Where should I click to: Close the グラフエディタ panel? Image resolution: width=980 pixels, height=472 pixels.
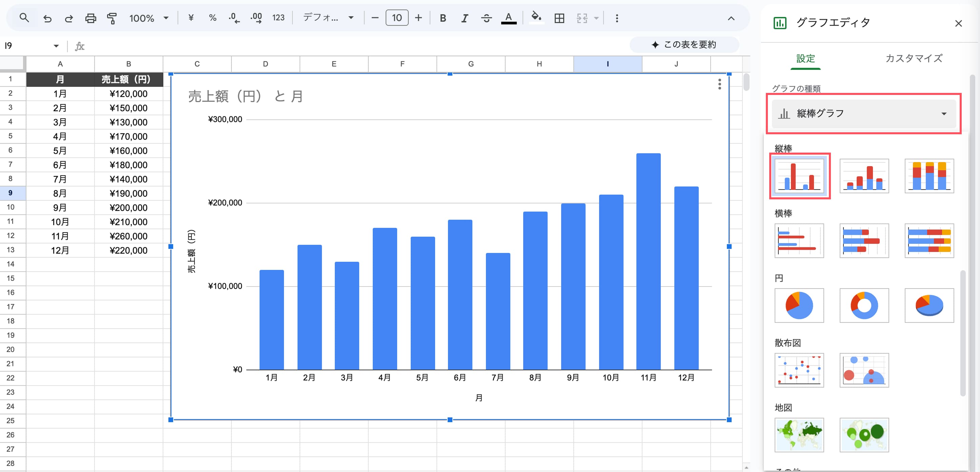click(958, 23)
